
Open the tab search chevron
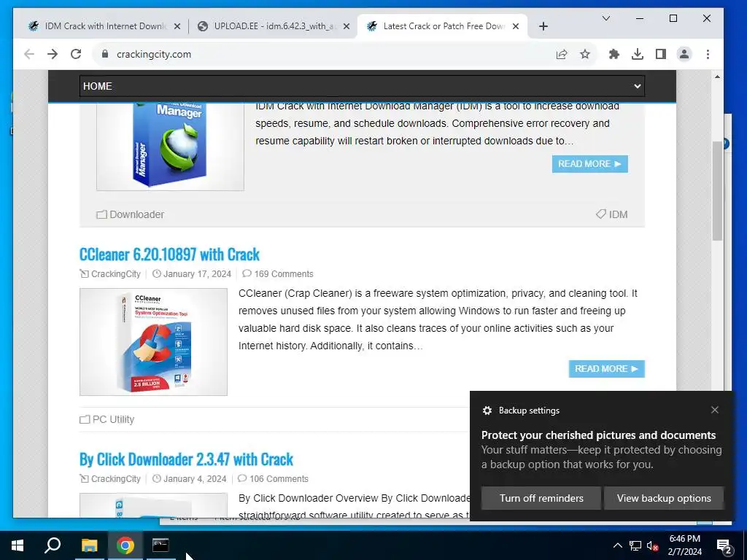(606, 18)
